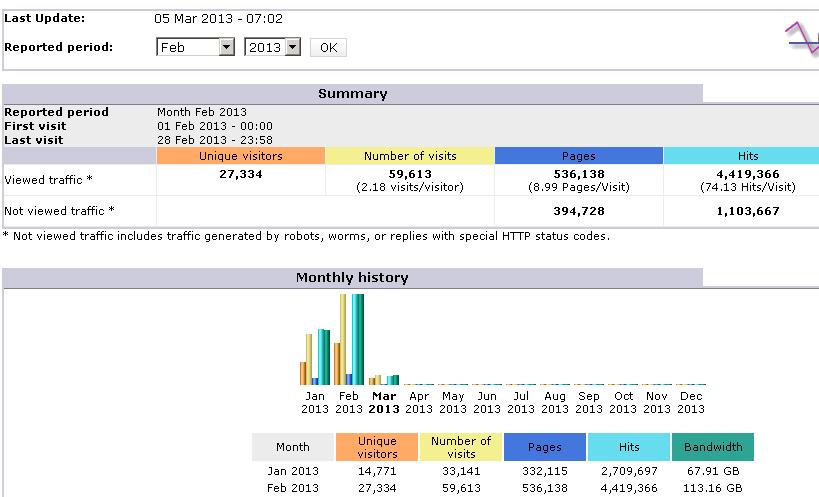
Task: Click the Bandwidth header in Monthly history table
Action: 713,447
